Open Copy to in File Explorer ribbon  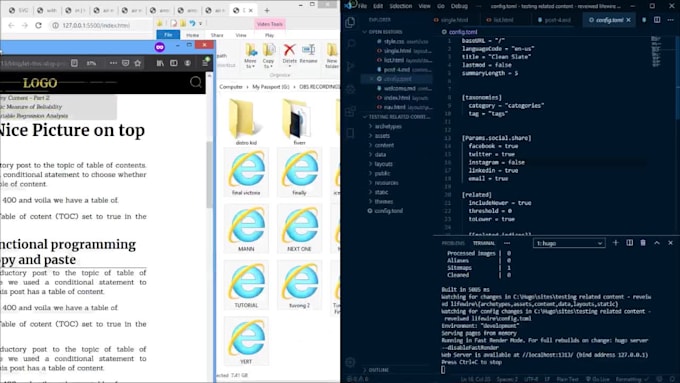[x=268, y=56]
